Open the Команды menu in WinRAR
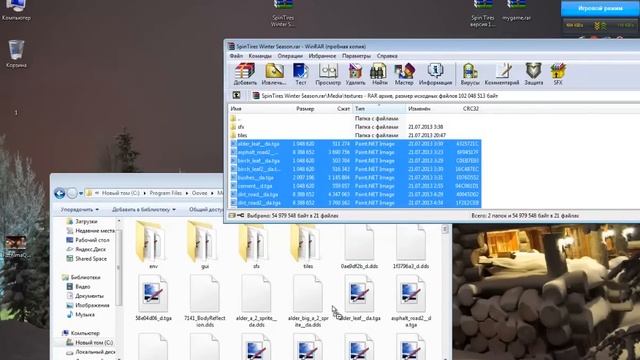 tap(260, 56)
